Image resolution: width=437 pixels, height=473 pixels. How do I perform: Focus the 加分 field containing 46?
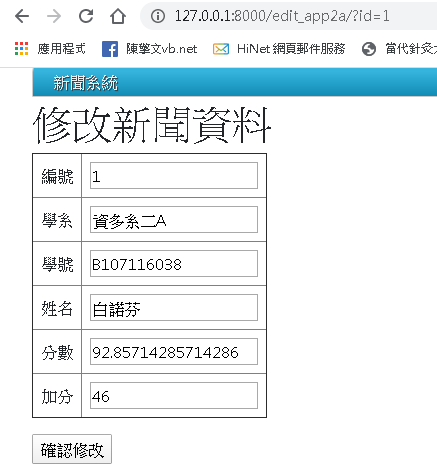click(x=174, y=396)
